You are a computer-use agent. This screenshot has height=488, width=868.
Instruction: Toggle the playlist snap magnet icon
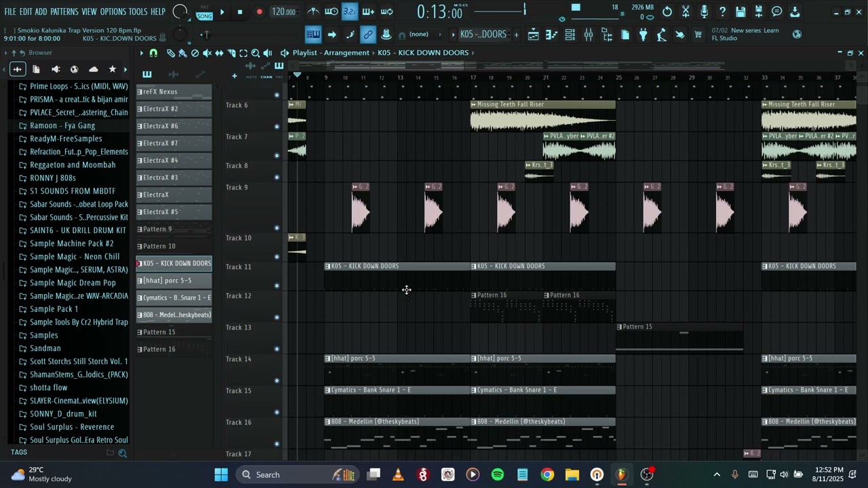click(x=154, y=53)
